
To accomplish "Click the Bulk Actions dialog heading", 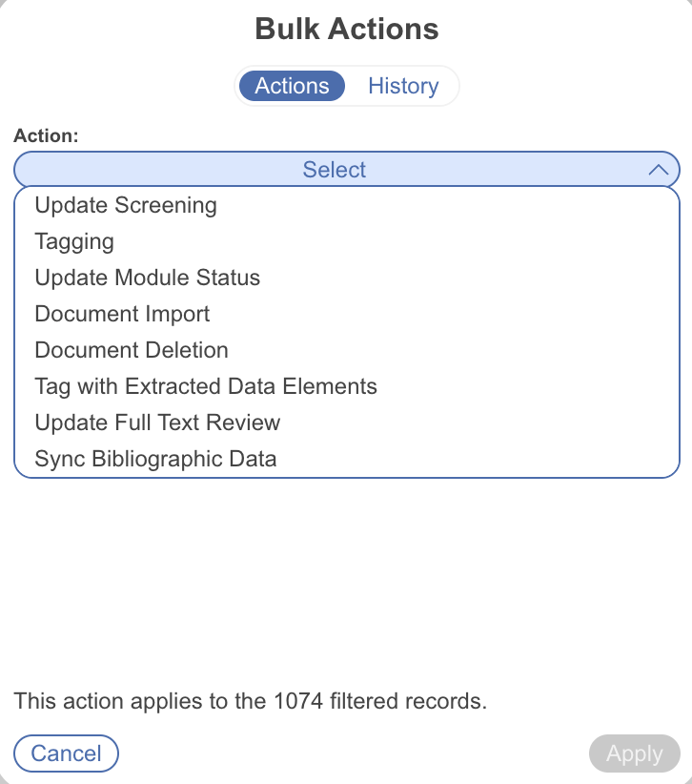I will click(346, 29).
